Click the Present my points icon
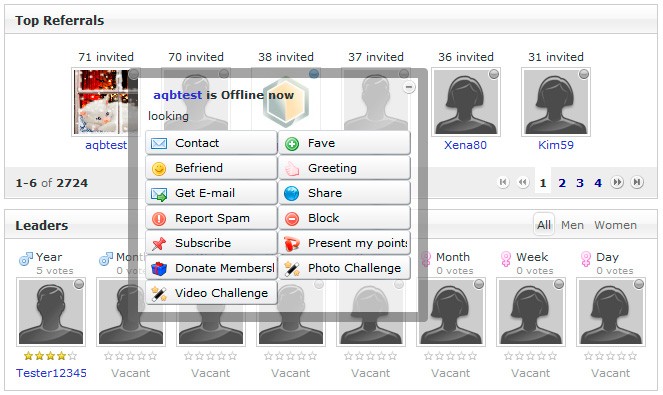The width and height of the screenshot is (663, 395). pyautogui.click(x=292, y=244)
